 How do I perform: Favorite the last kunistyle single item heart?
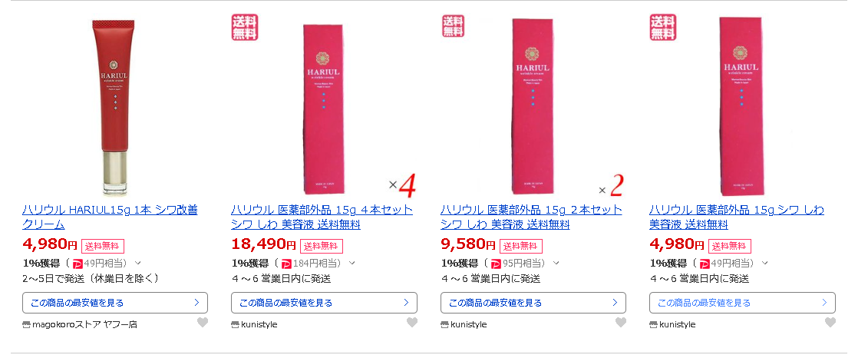[x=830, y=322]
